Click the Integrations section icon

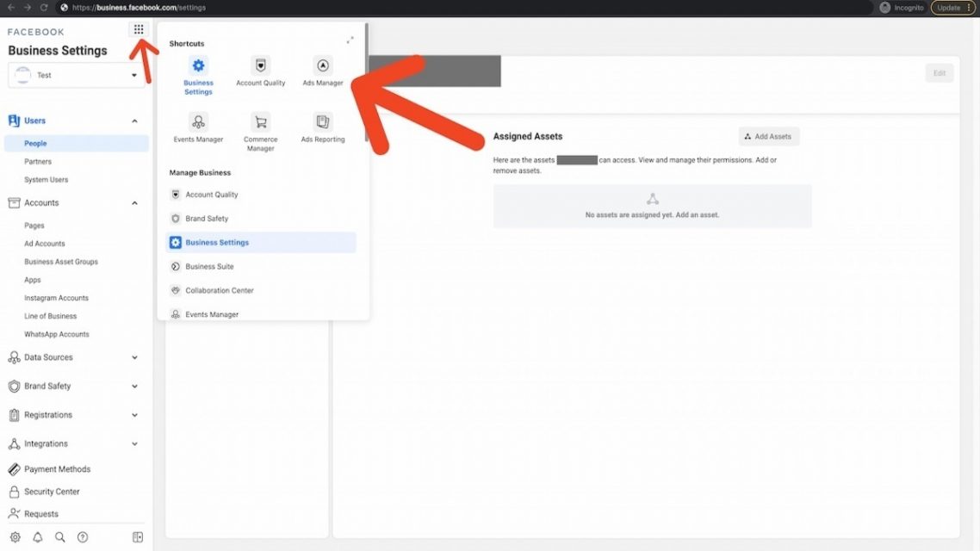14,443
